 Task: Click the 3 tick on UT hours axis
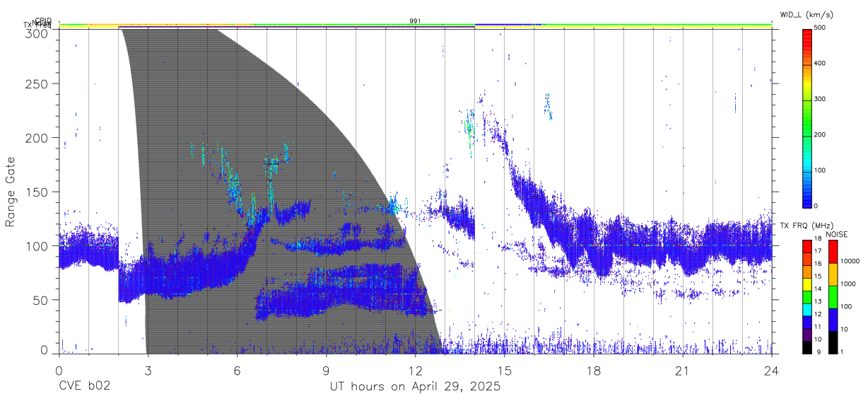pos(148,371)
